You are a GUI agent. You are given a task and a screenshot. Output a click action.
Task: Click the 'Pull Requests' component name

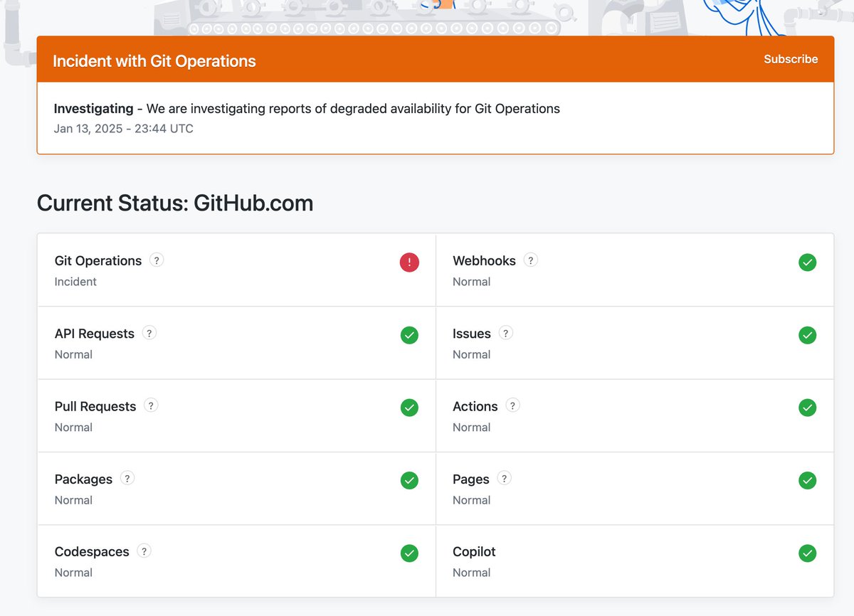(95, 406)
